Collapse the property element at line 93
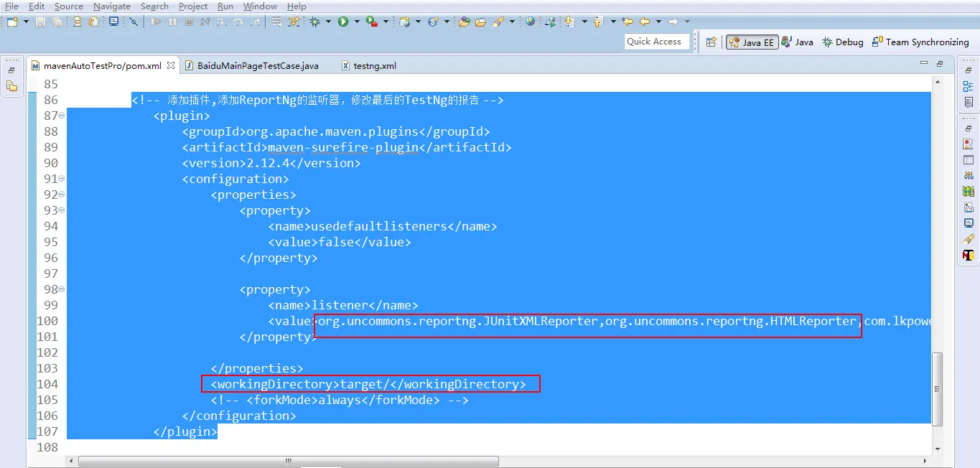 pos(62,210)
